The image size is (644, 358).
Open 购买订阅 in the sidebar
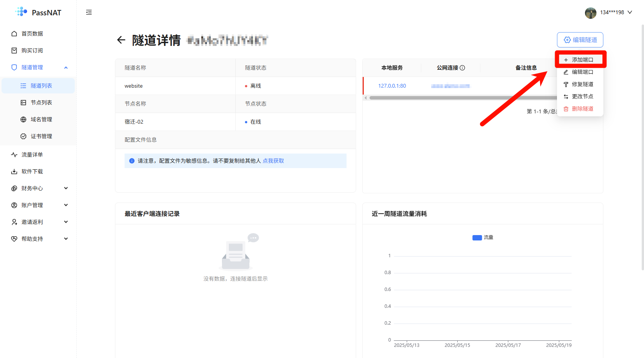pyautogui.click(x=32, y=51)
